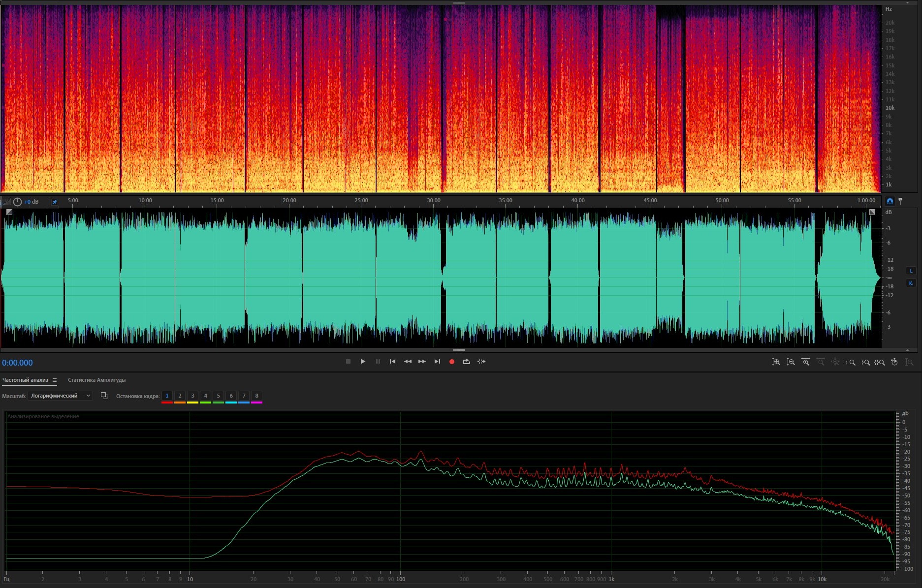
Task: Click the Zoom Out amplitude icon
Action: coord(791,362)
